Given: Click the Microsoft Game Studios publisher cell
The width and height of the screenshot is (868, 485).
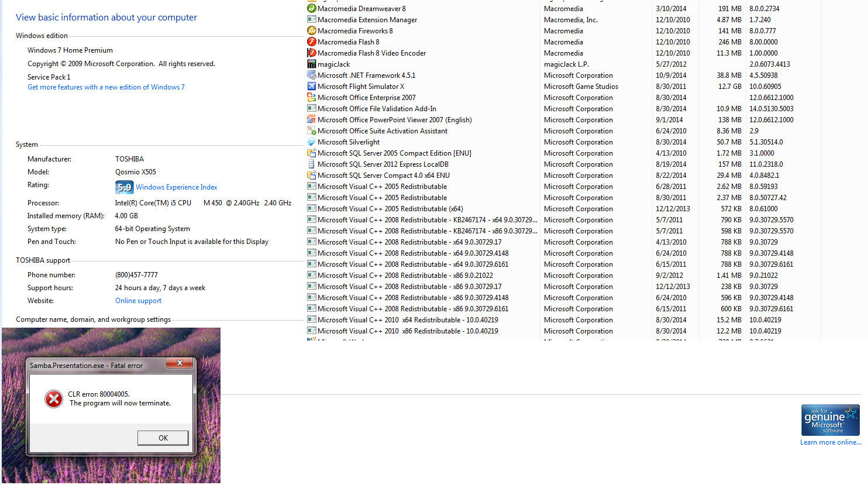Looking at the screenshot, I should (581, 86).
